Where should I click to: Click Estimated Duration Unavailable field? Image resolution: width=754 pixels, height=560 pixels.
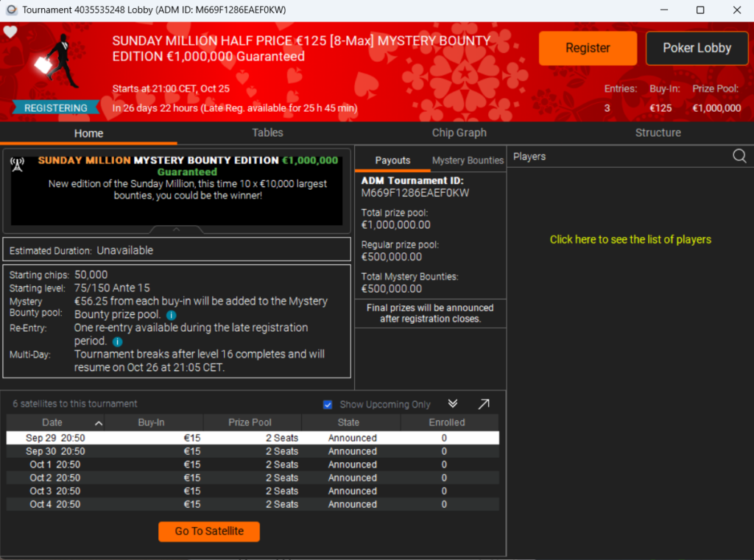177,250
